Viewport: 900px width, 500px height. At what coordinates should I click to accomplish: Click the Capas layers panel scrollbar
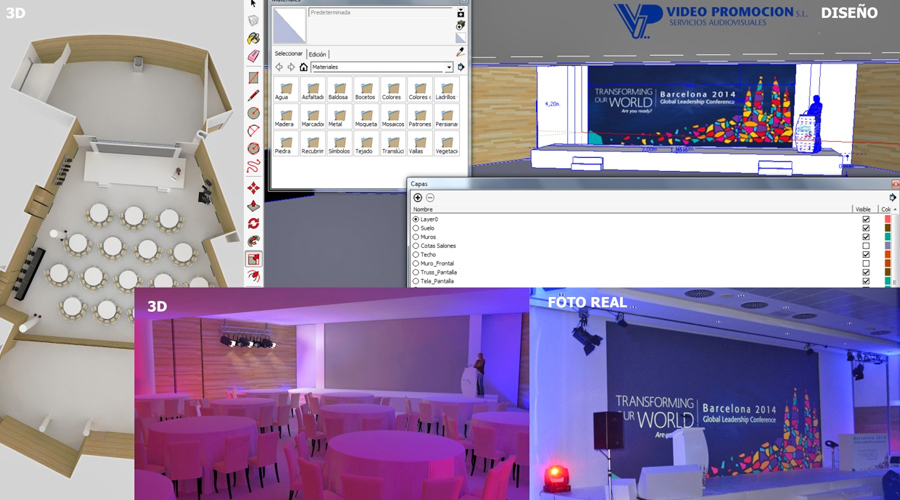click(896, 247)
